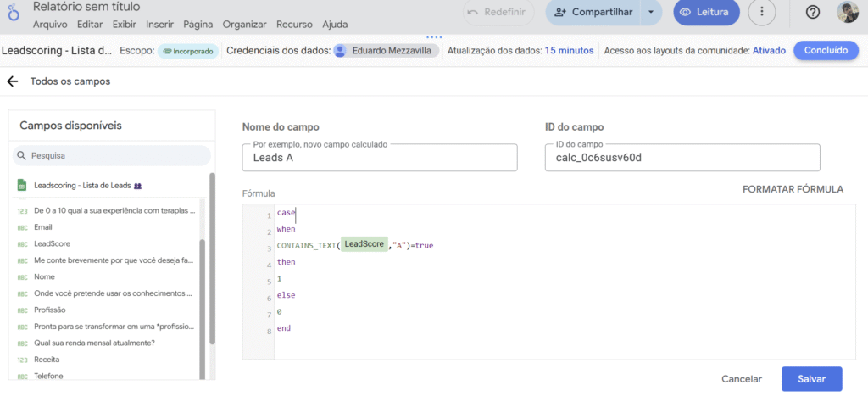Screen dimensions: 868x402
Task: Open the Arquivo menu
Action: 49,24
